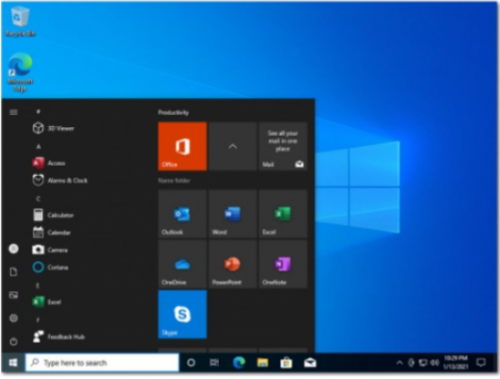Screen dimensions: 500x379
Task: Jump to letter A section header
Action: (38, 146)
